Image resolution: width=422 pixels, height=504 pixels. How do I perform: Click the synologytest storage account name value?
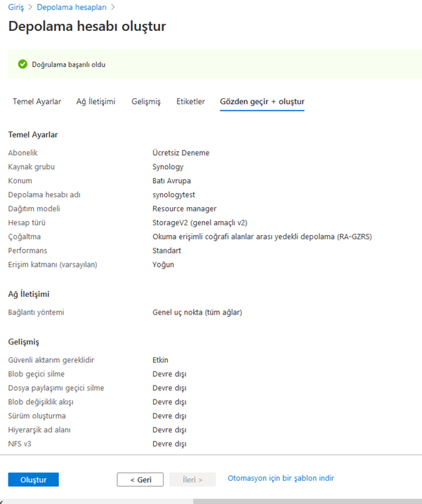(173, 194)
